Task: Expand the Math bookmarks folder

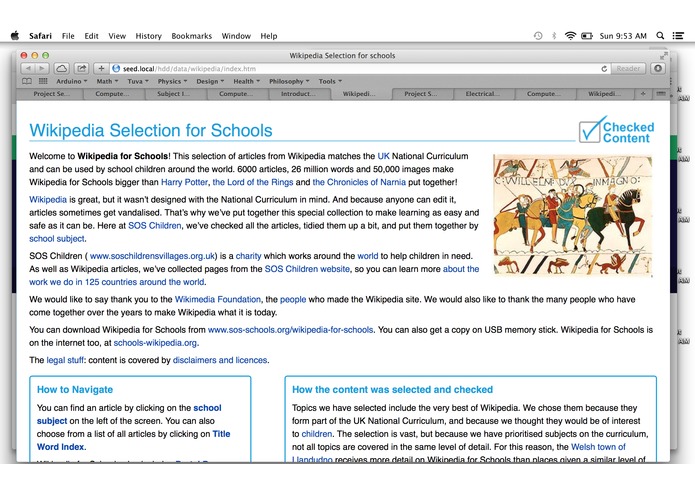Action: pos(107,81)
